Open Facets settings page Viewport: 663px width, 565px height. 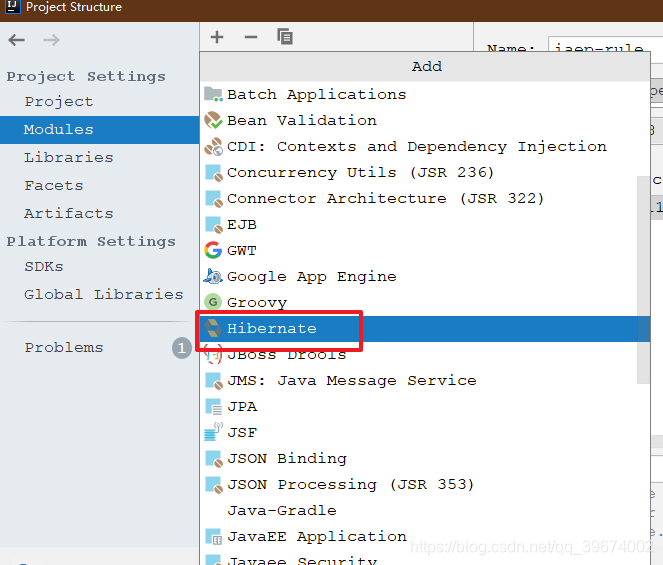click(x=99, y=186)
